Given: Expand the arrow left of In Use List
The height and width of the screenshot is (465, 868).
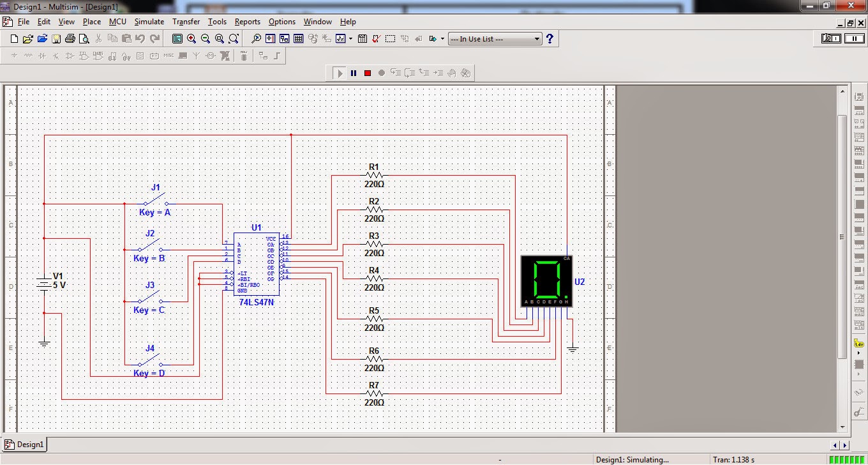Looking at the screenshot, I should click(442, 39).
